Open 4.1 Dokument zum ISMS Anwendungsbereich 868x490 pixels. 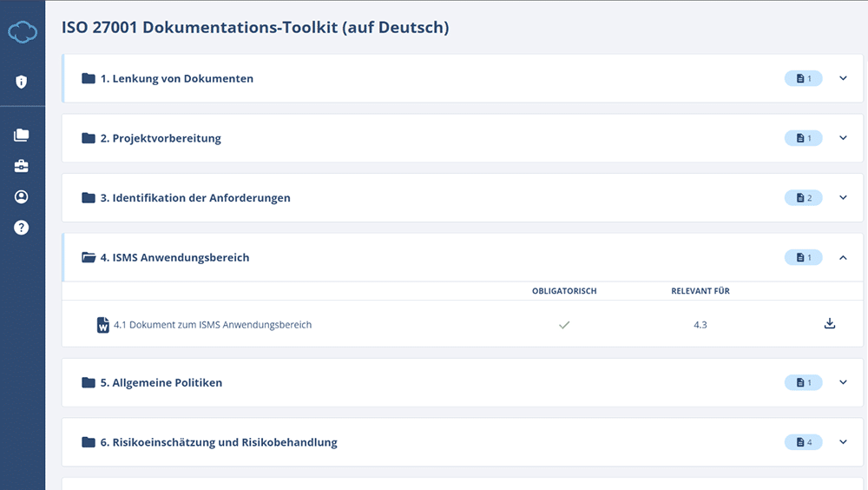coord(213,325)
